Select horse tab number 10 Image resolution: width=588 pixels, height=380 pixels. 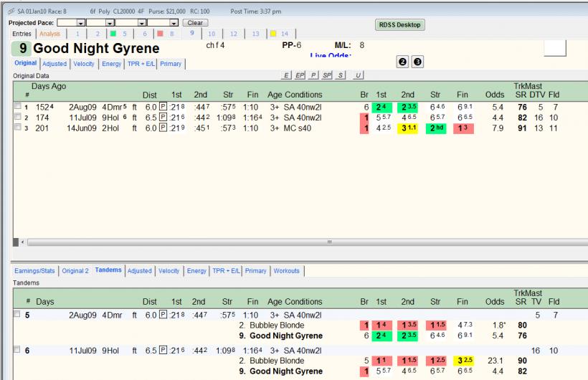212,34
